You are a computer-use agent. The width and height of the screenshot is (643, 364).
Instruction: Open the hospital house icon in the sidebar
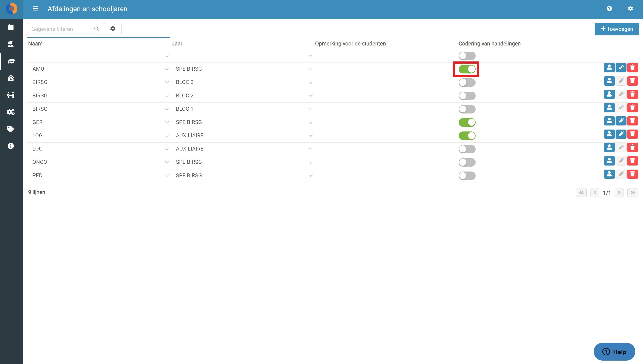(11, 78)
